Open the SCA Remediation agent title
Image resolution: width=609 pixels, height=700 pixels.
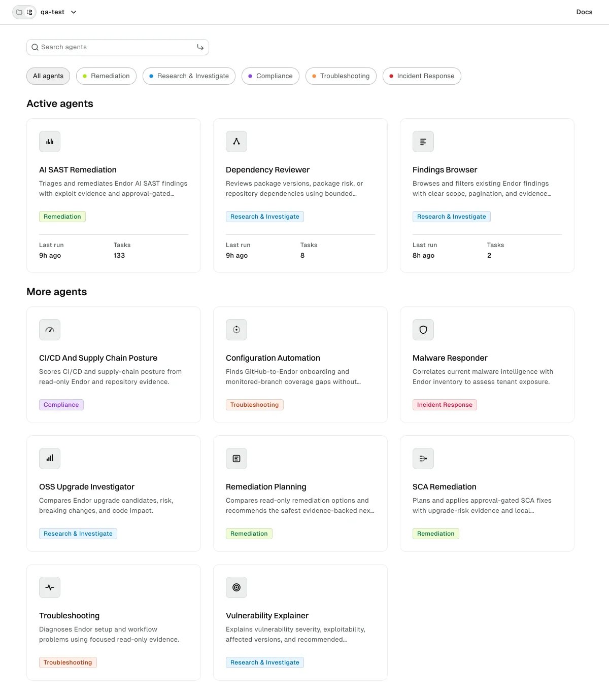(444, 487)
